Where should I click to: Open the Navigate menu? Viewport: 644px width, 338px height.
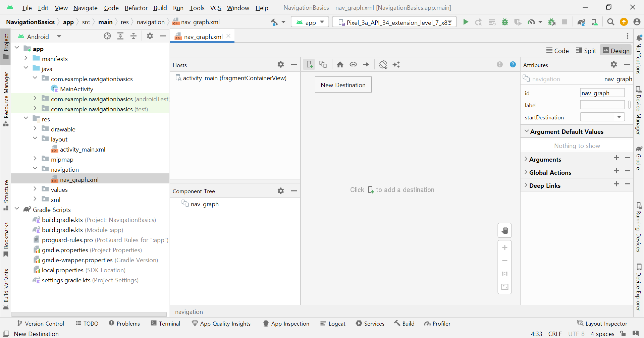pos(86,8)
